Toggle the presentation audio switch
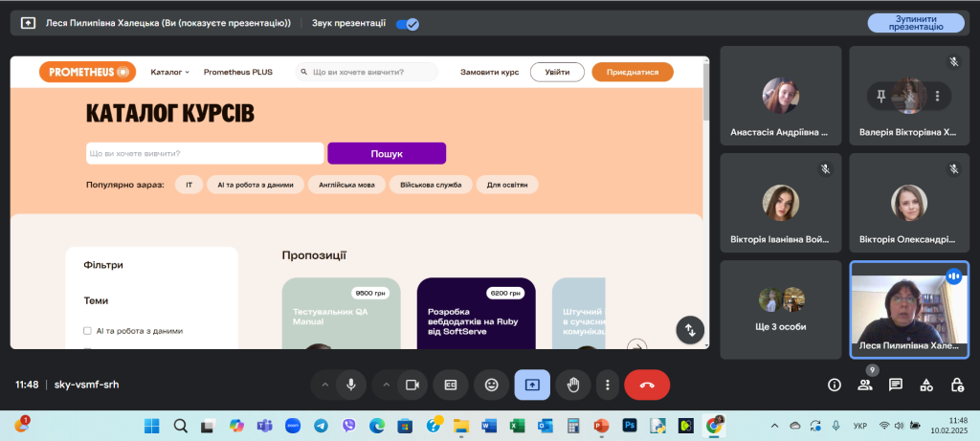 (x=408, y=23)
